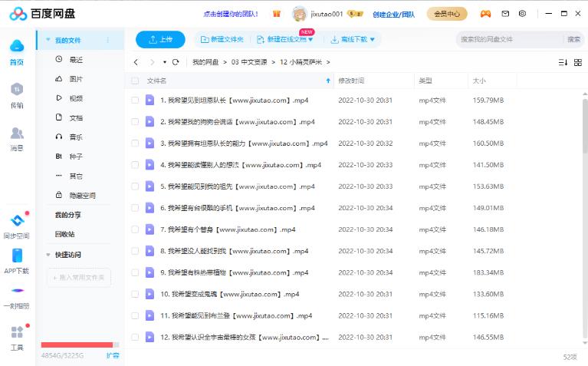Open 回收站 in the left panel
588x366 pixels.
(65, 234)
